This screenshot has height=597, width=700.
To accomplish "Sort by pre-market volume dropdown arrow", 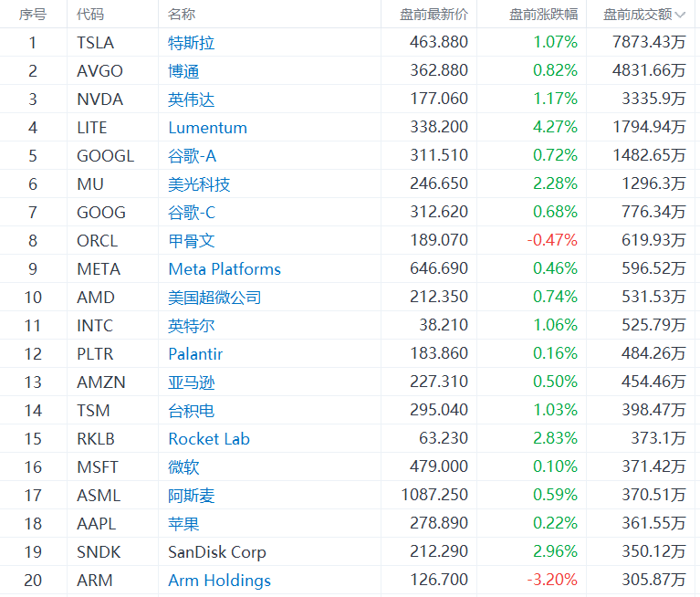I will (680, 15).
